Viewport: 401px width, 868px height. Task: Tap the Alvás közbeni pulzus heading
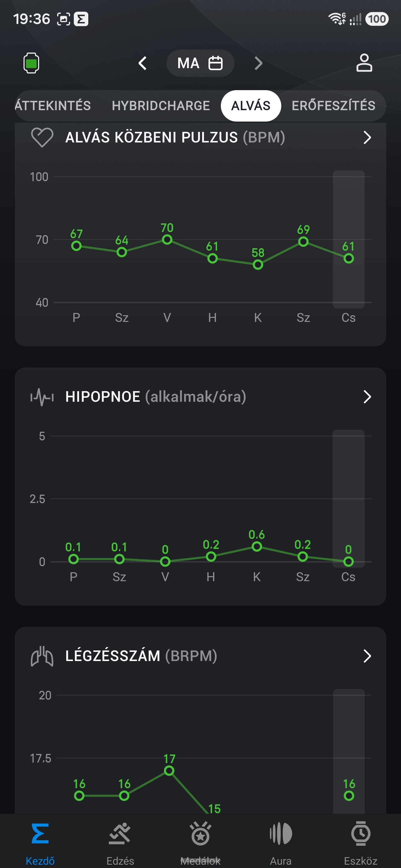tap(175, 137)
